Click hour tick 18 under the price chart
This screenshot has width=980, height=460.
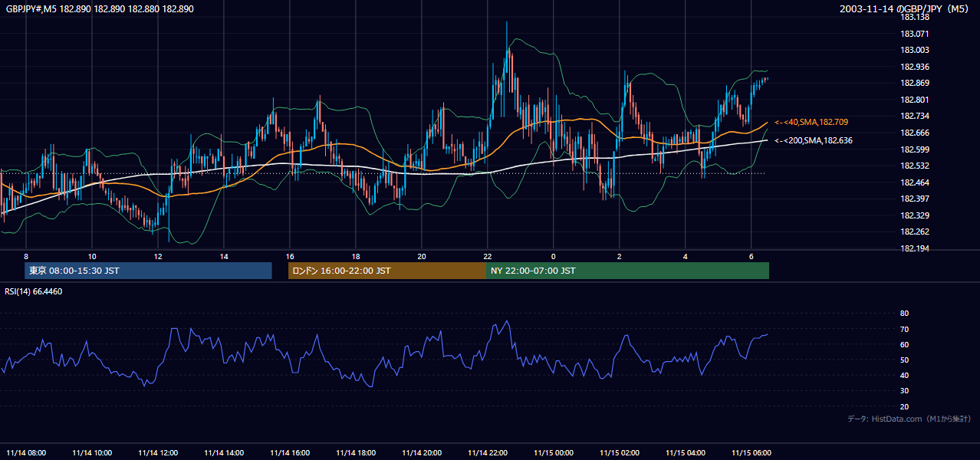click(356, 256)
